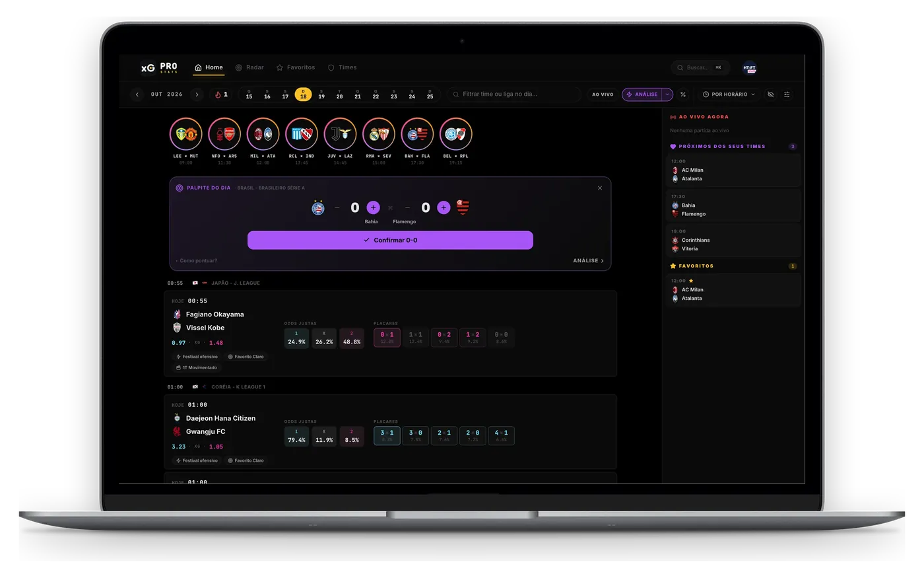Go to next month with right chevron
The height and width of the screenshot is (578, 924).
coord(197,94)
